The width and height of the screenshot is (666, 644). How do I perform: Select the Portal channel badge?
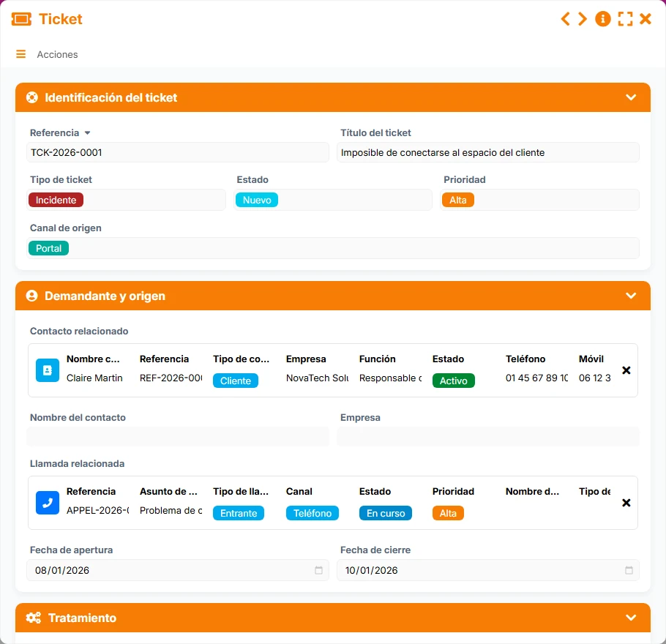pyautogui.click(x=48, y=248)
